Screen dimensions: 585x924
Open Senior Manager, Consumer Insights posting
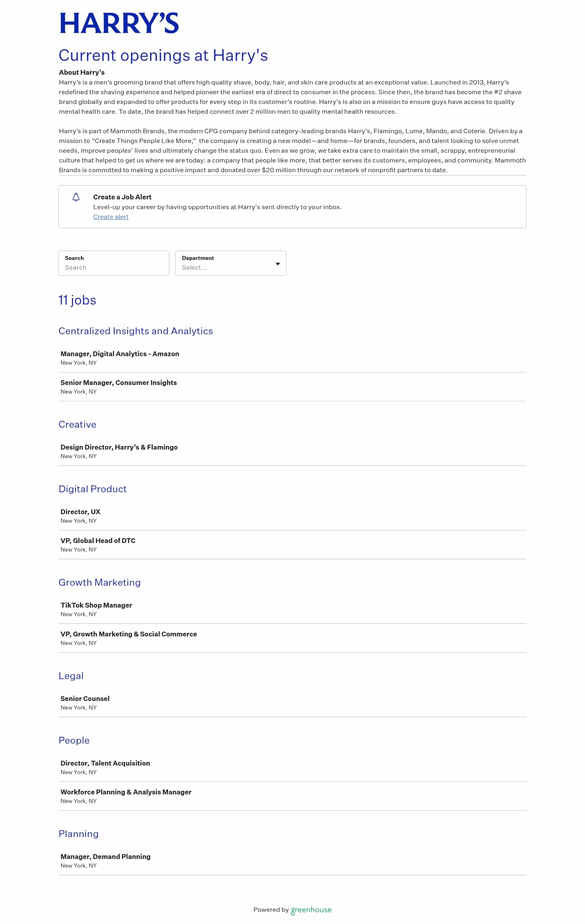(x=119, y=383)
